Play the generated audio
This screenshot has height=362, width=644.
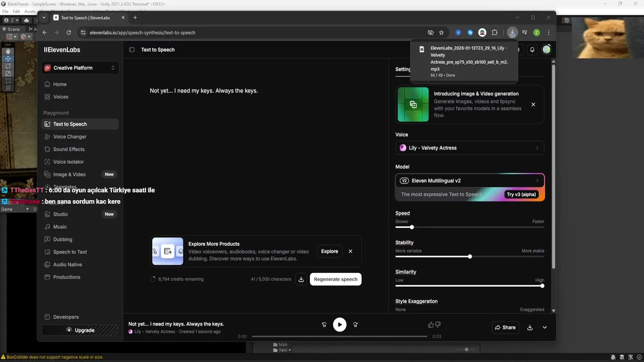pos(340,325)
